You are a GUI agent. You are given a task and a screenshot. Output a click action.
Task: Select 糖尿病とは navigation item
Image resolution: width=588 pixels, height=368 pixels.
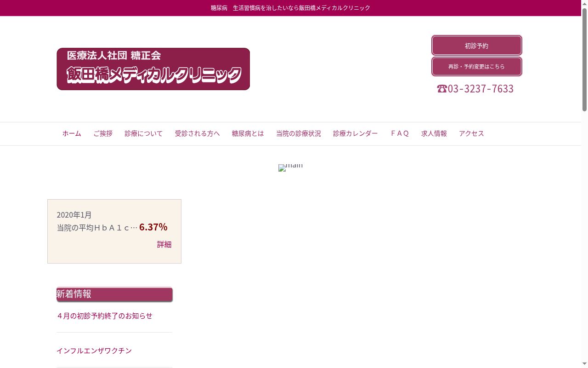(x=248, y=133)
